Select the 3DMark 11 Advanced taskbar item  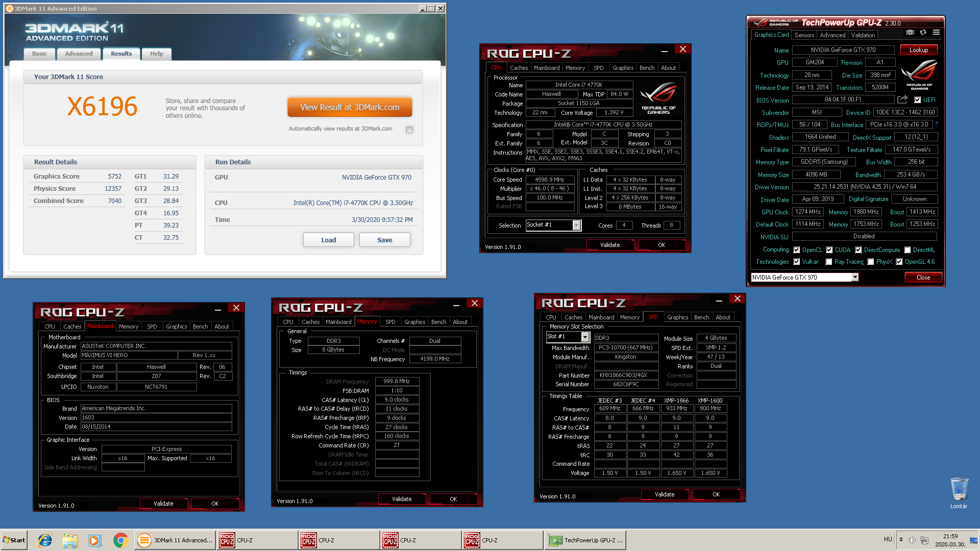click(175, 540)
